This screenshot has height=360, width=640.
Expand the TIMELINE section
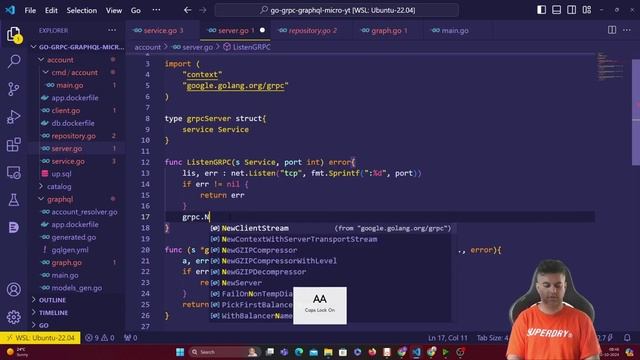coord(78,313)
